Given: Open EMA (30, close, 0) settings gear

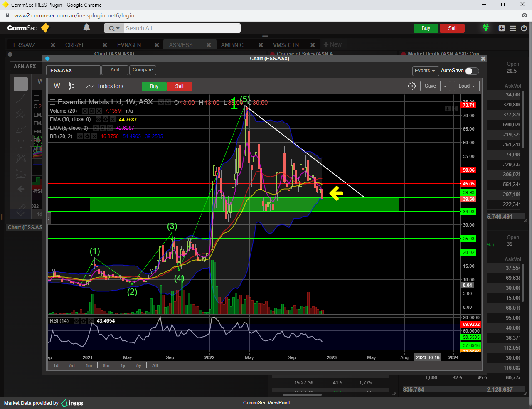Looking at the screenshot, I should coord(106,119).
